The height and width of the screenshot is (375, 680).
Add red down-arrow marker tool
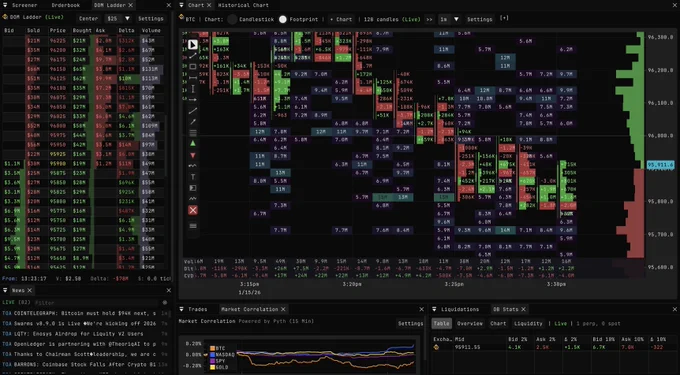pos(193,155)
